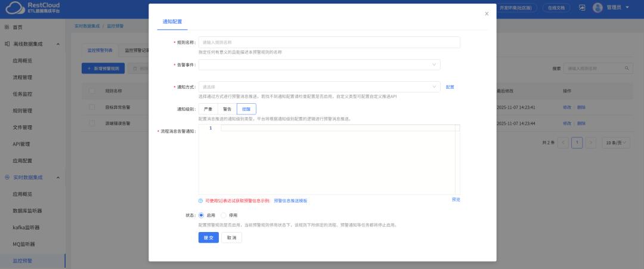
Task: Click 删除 for 源端错误告警 row
Action: point(581,123)
